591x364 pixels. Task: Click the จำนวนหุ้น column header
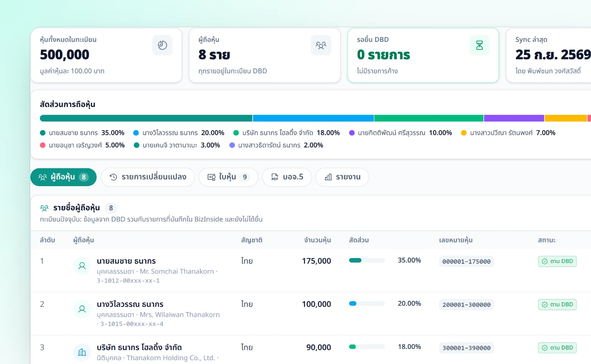point(317,240)
